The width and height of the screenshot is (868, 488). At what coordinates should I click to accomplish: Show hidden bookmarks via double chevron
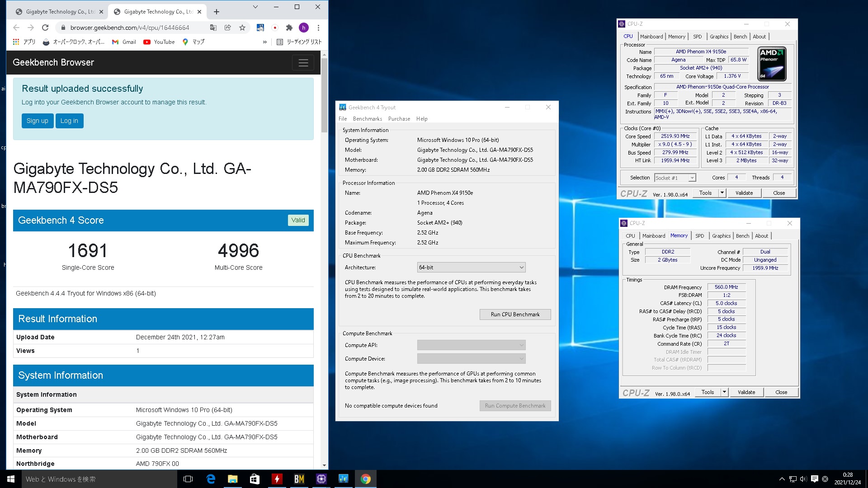pos(265,42)
